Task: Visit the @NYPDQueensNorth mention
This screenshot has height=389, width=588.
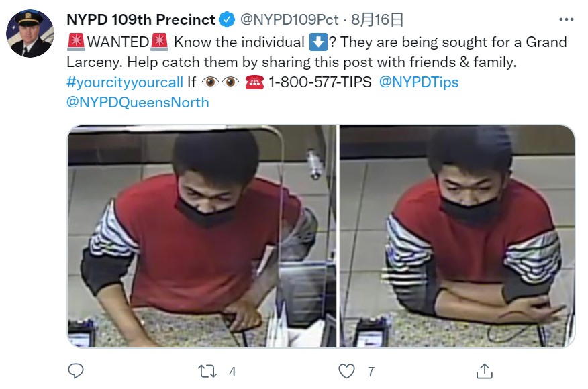Action: click(x=138, y=103)
